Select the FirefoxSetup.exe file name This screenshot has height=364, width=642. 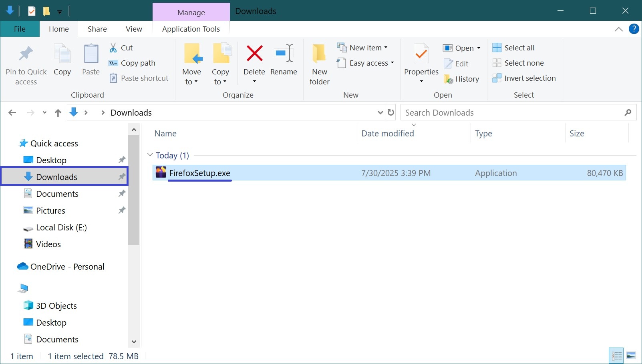(199, 173)
